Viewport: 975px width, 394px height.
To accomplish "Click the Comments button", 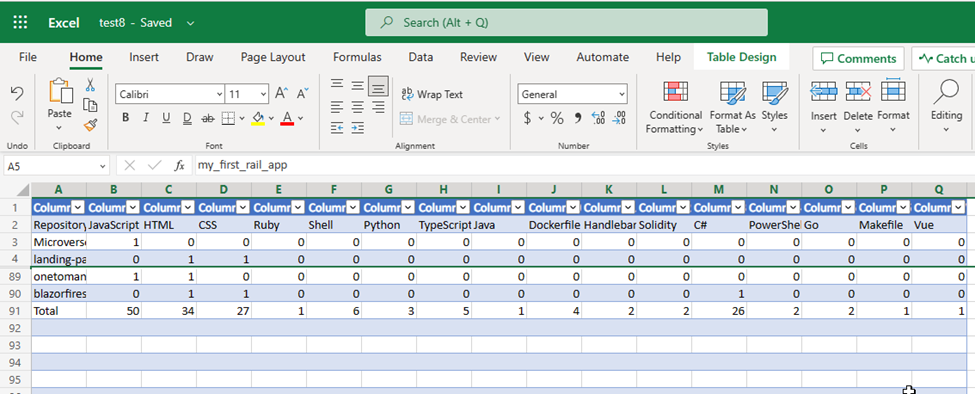I will pos(858,59).
